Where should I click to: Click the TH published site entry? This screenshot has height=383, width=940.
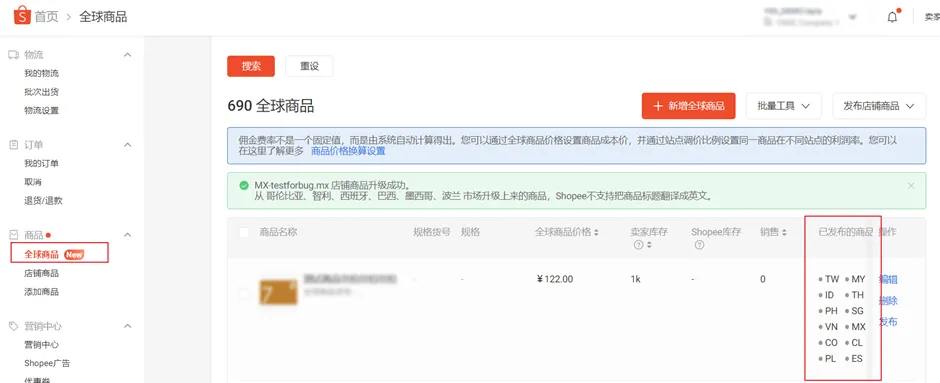pyautogui.click(x=854, y=295)
